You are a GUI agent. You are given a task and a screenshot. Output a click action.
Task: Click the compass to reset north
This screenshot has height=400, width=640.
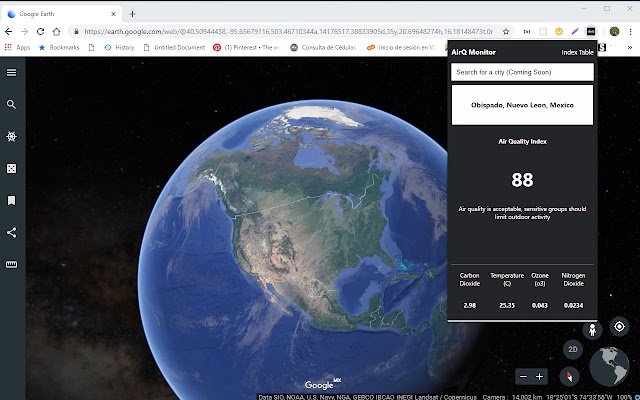[569, 376]
